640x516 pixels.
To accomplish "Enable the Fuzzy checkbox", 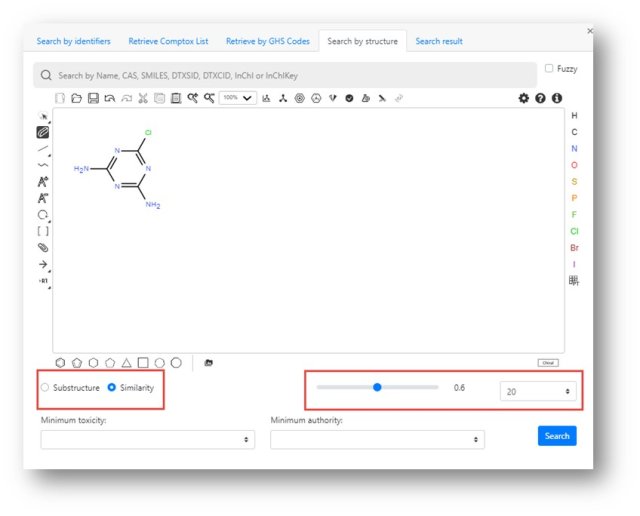I will (x=549, y=69).
